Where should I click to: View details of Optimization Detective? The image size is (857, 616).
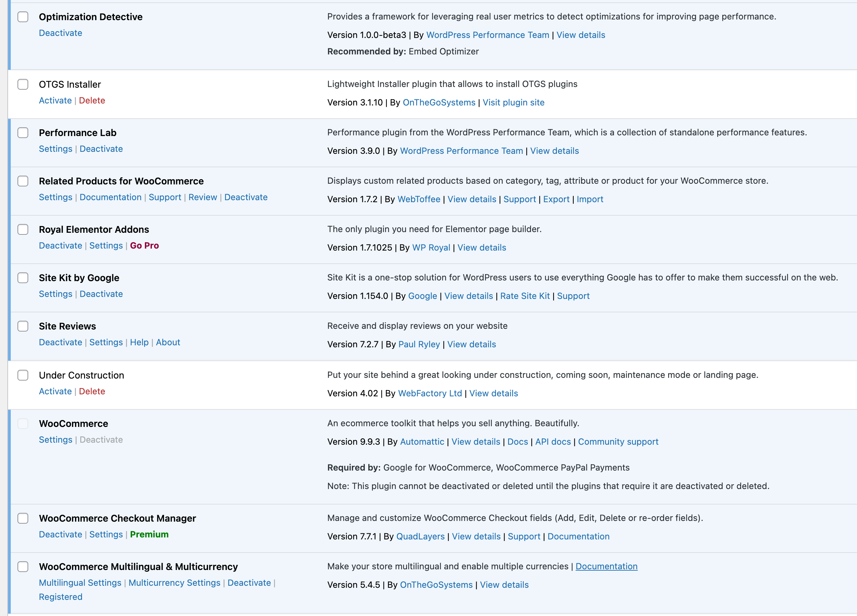tap(581, 35)
